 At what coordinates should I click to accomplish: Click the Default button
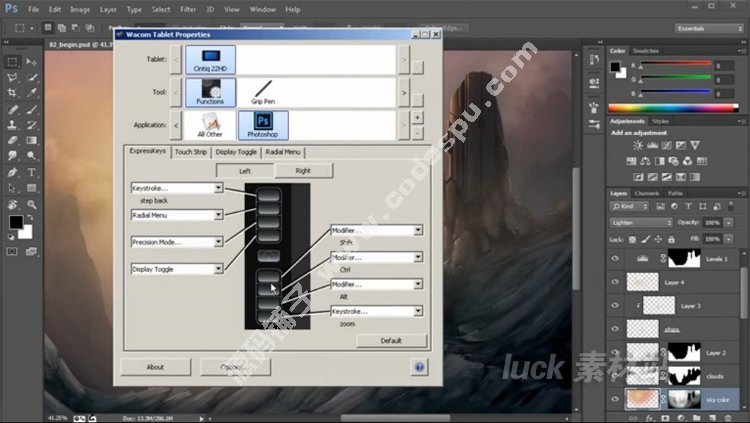click(x=392, y=341)
